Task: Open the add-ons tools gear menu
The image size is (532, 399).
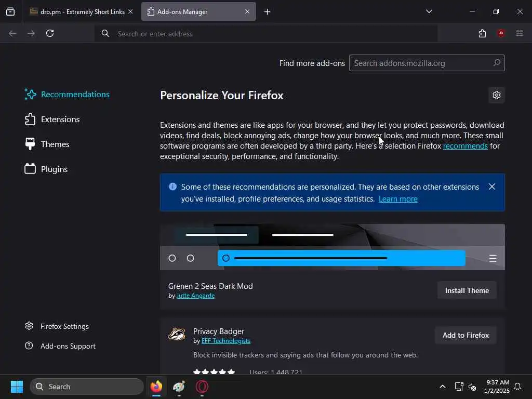Action: click(x=497, y=95)
